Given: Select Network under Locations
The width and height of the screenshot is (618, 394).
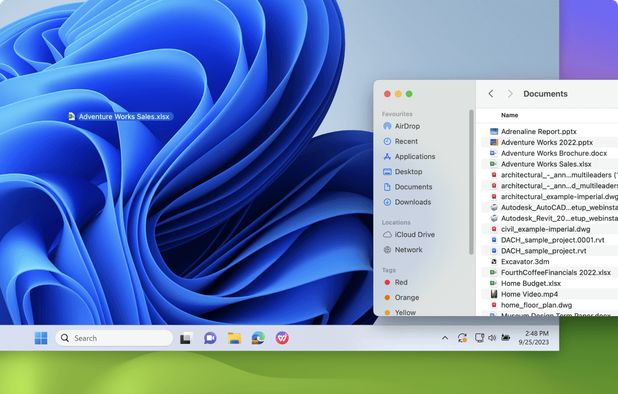Looking at the screenshot, I should coord(403,250).
